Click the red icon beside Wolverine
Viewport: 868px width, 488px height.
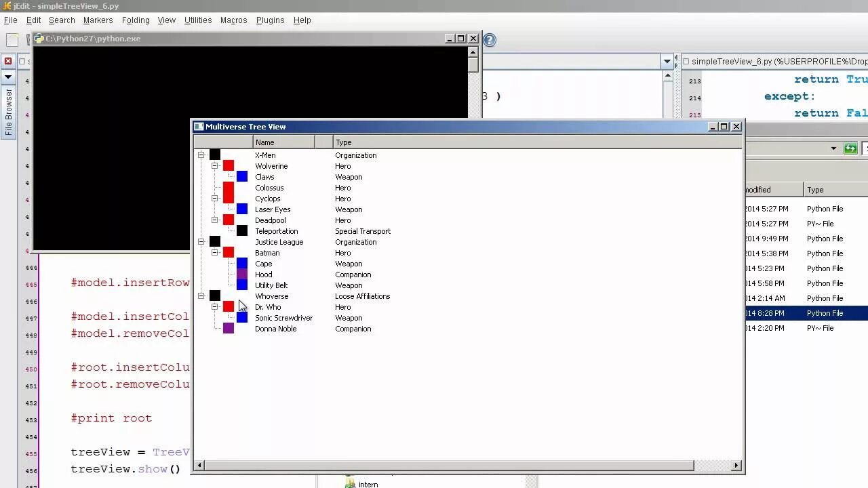(229, 166)
